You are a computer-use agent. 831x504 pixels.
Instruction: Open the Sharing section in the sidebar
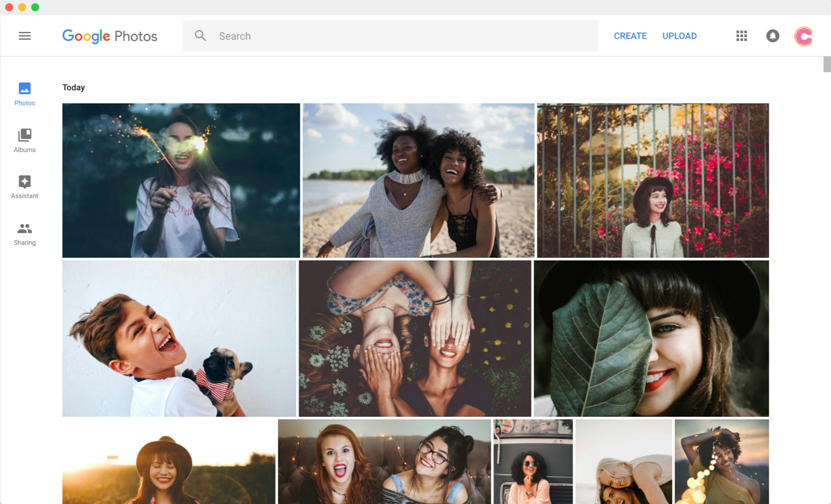(24, 233)
